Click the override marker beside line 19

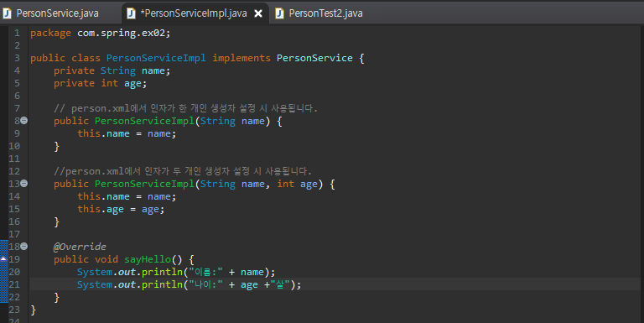pos(3,259)
